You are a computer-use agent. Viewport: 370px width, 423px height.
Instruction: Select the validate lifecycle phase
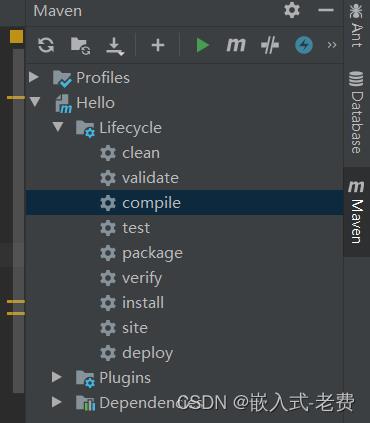click(x=150, y=178)
